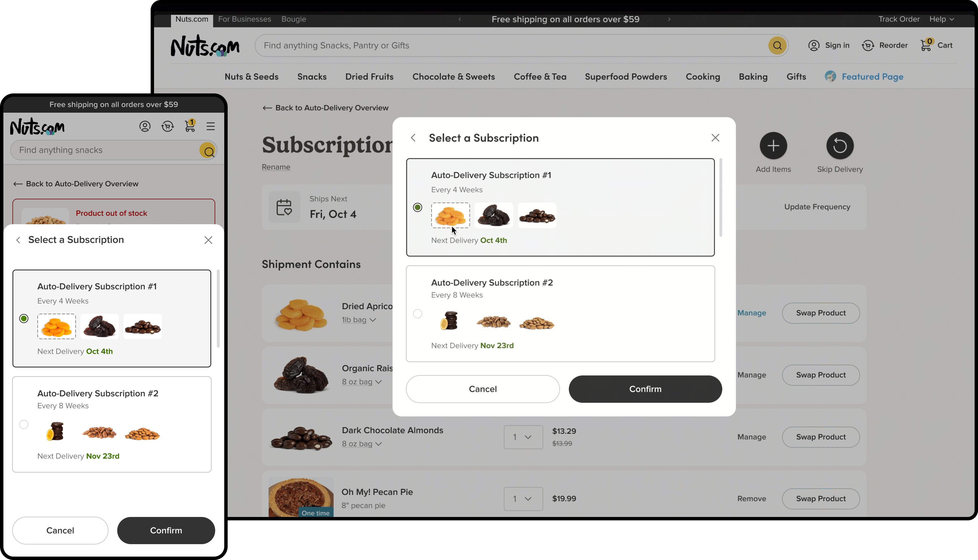Click apricot thumbnail in desktop Subscription #1 card
This screenshot has width=978, height=560.
(450, 215)
